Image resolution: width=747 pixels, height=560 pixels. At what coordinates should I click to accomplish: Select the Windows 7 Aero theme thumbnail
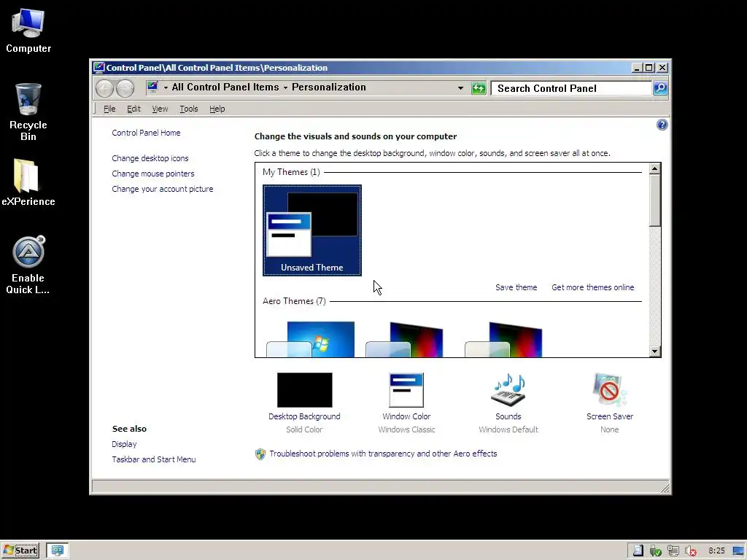pyautogui.click(x=311, y=339)
